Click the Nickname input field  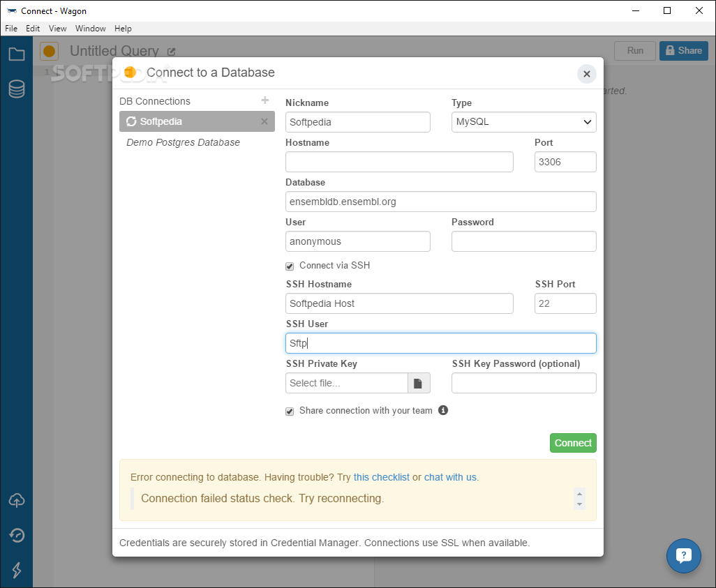(x=358, y=122)
